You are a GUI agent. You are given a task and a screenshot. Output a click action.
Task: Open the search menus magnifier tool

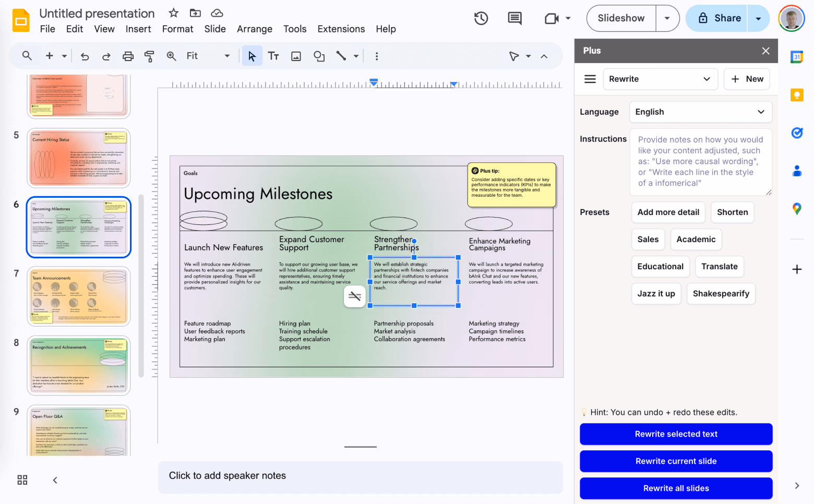pyautogui.click(x=27, y=56)
